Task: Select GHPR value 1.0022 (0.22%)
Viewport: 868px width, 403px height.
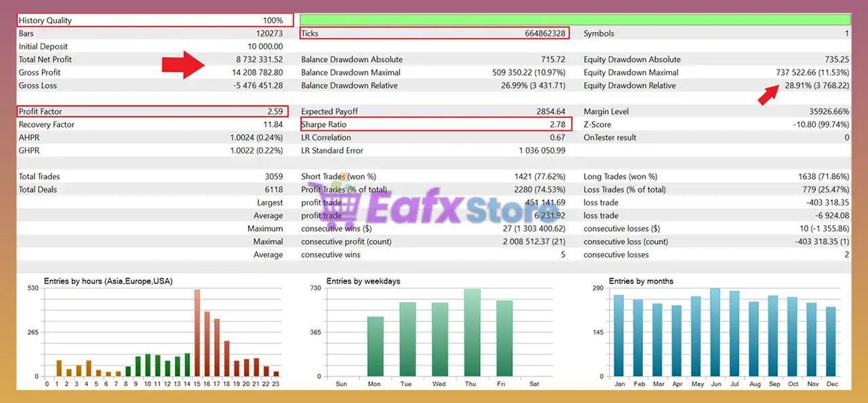Action: click(256, 151)
